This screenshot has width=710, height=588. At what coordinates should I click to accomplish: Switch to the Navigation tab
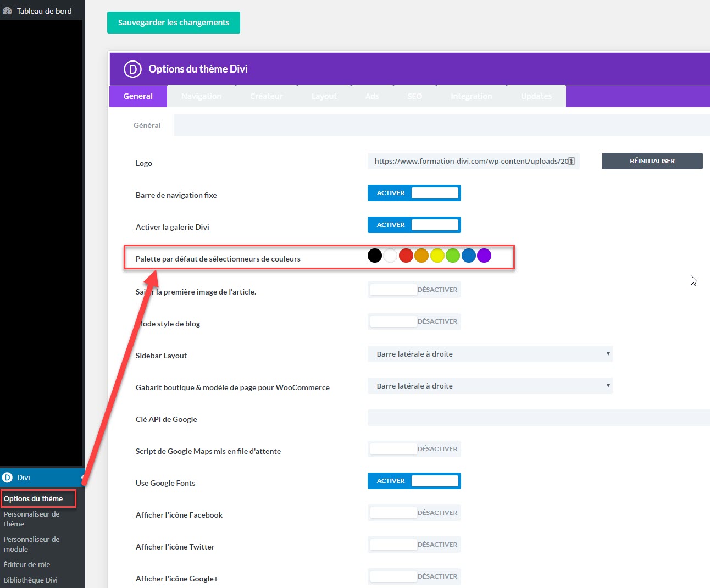coord(201,96)
